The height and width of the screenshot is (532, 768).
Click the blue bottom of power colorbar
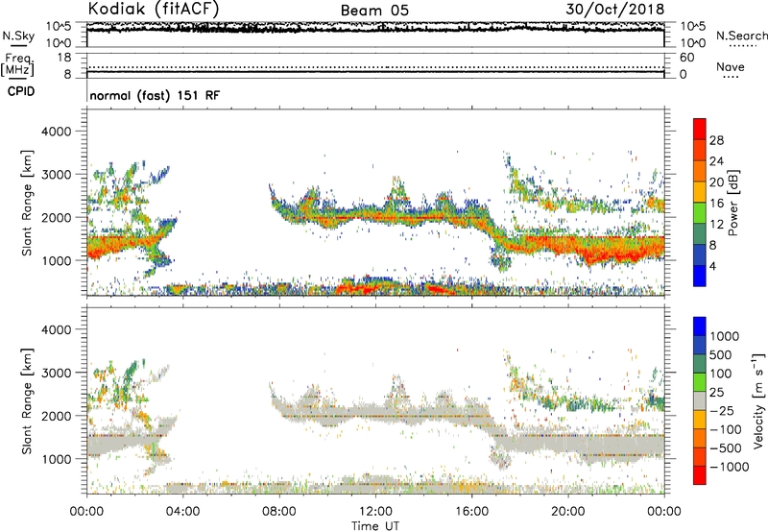coord(700,276)
